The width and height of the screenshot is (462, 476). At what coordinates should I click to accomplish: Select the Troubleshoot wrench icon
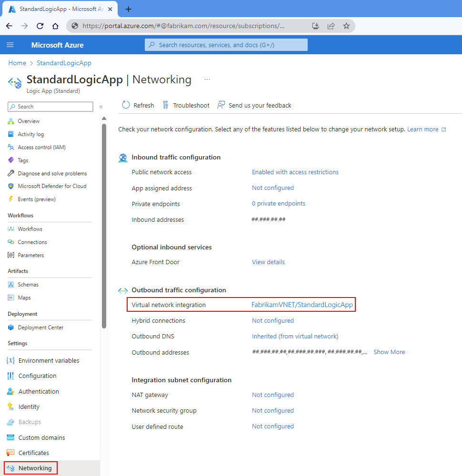pyautogui.click(x=166, y=105)
